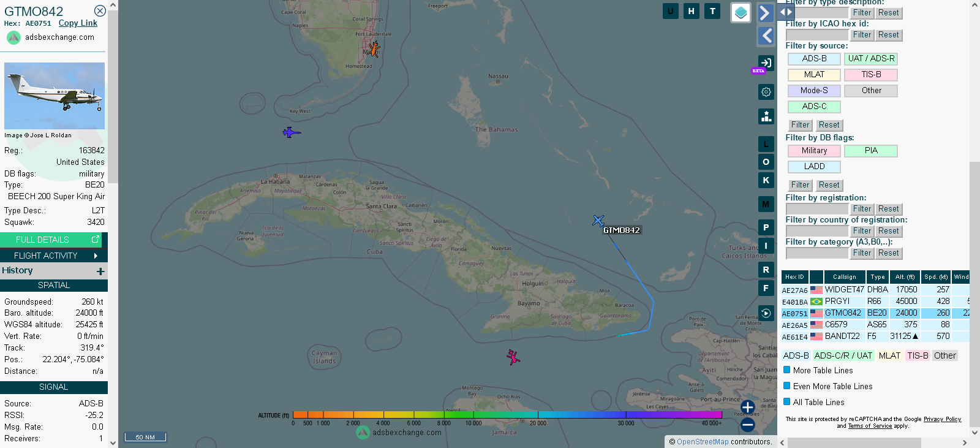Select the GTMO842 aircraft icon on map

click(x=598, y=221)
